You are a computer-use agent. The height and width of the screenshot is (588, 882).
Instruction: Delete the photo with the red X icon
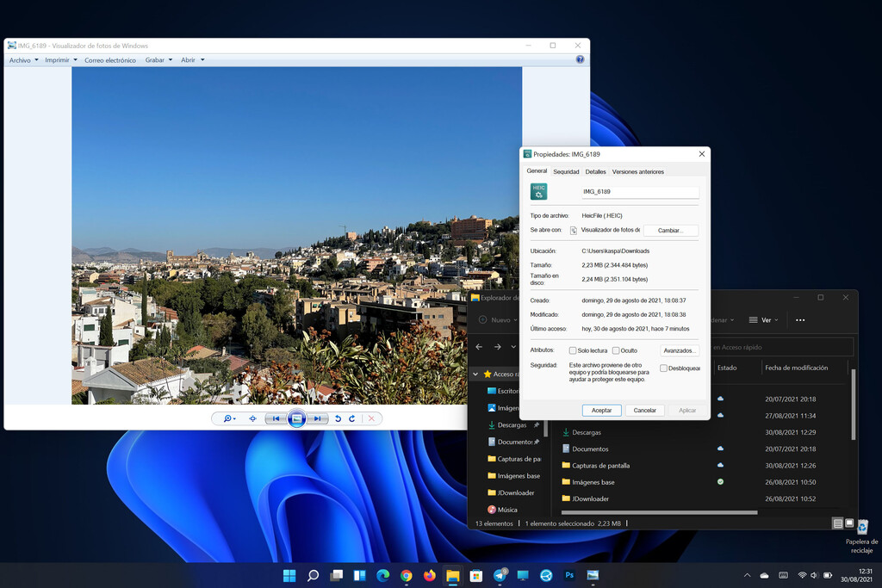tap(371, 418)
